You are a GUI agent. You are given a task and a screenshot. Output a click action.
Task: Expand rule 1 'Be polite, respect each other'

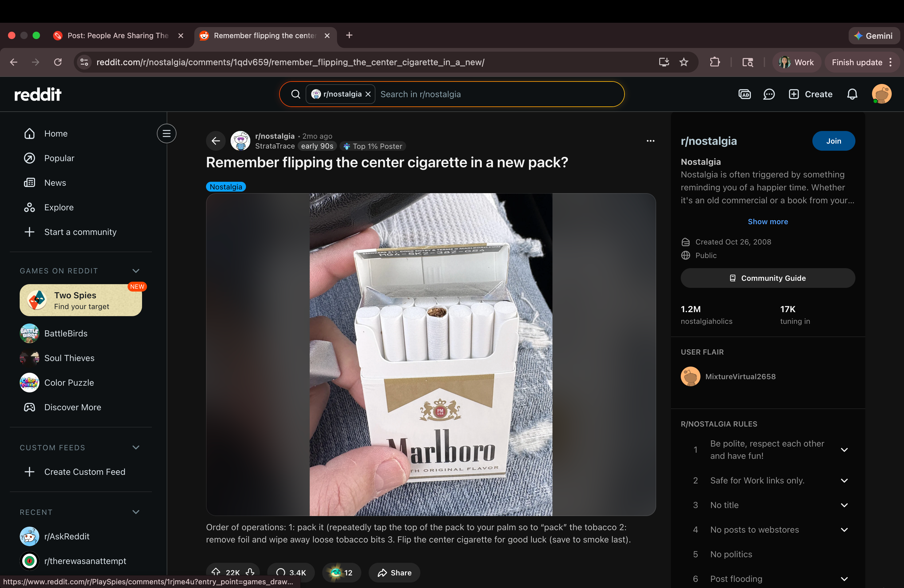[844, 450]
